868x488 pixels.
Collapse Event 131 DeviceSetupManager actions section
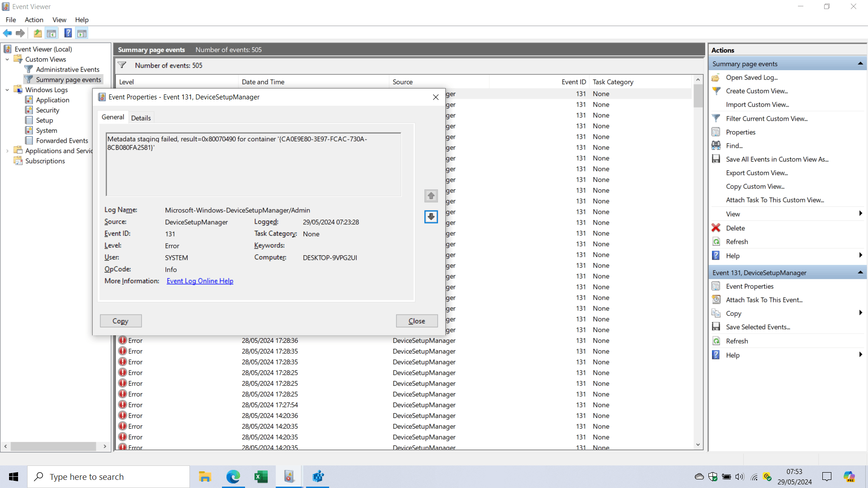(x=860, y=272)
